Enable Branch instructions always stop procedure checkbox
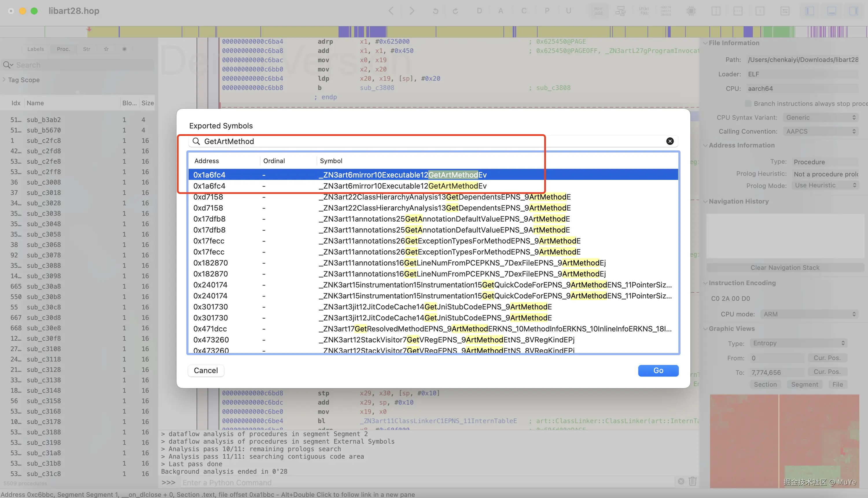The width and height of the screenshot is (868, 498). pos(748,103)
